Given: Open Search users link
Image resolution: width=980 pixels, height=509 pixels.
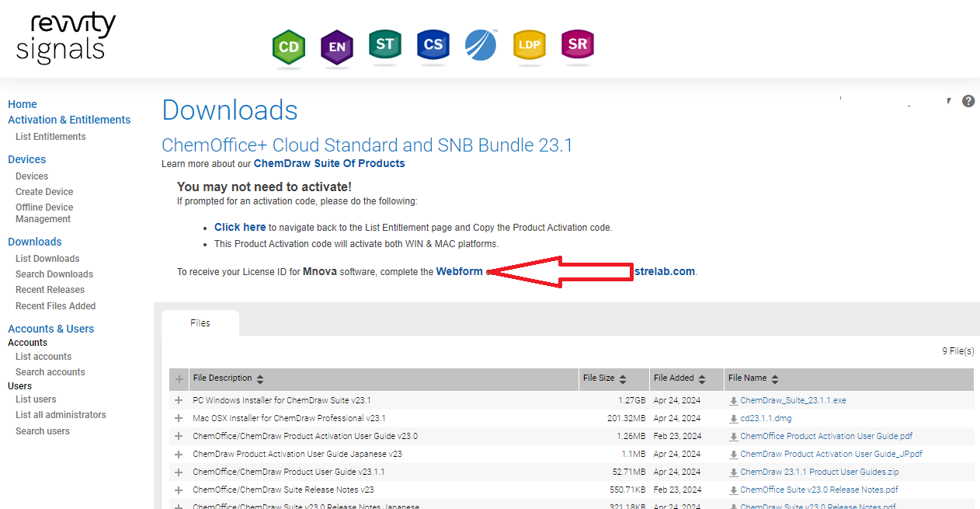Looking at the screenshot, I should [43, 431].
